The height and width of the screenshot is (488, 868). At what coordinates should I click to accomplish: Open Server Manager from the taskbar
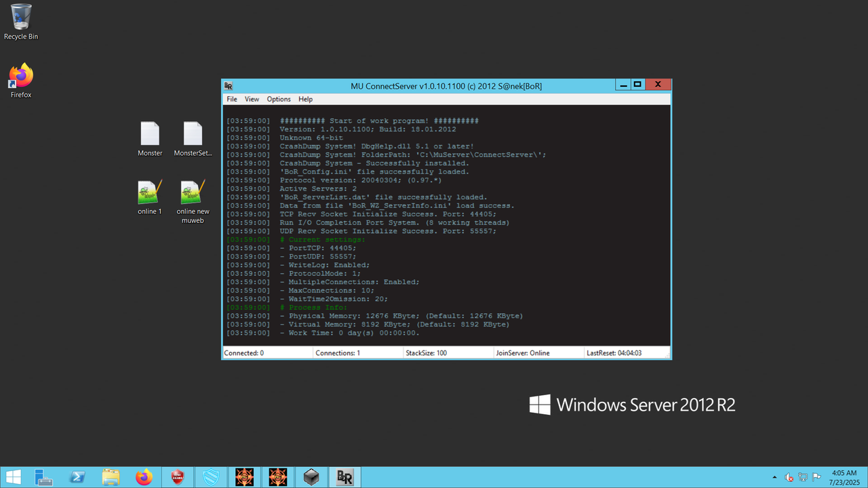coord(44,477)
